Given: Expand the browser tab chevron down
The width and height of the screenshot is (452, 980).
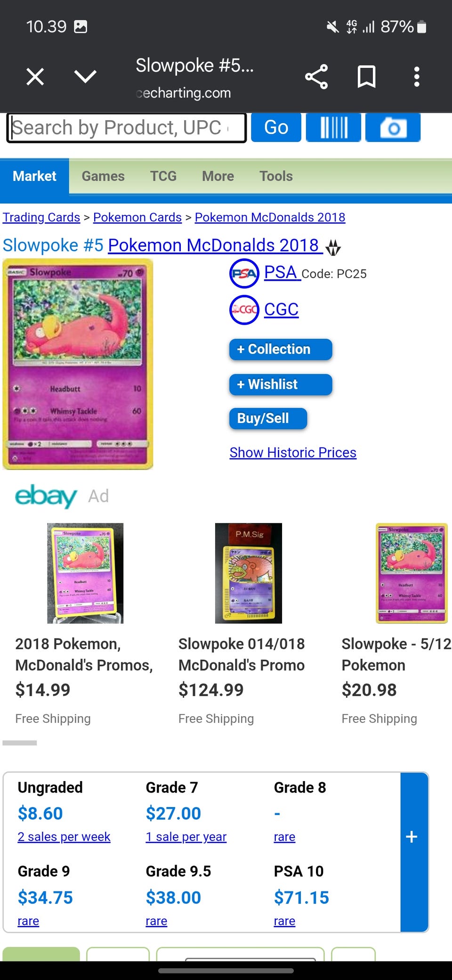Looking at the screenshot, I should coord(85,76).
